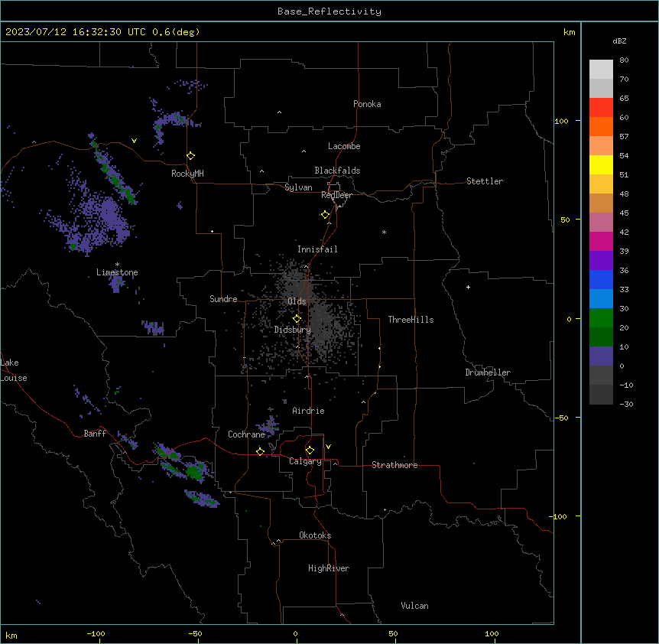
Task: Select the blue 33-36 dBZ legend swatch
Action: 601,279
